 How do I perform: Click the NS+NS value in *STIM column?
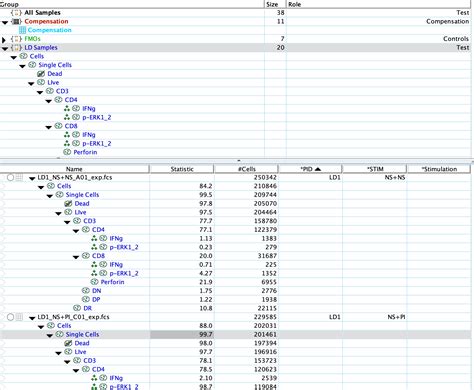click(x=395, y=178)
